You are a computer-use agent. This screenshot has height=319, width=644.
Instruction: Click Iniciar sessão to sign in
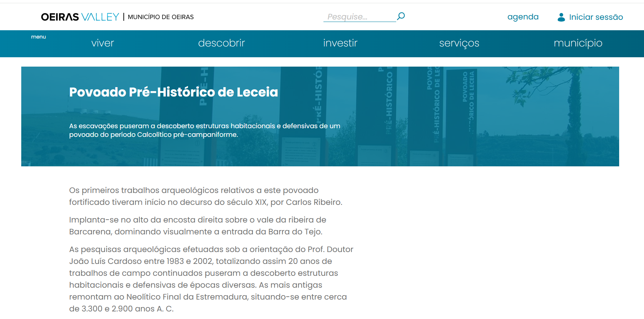coord(596,17)
